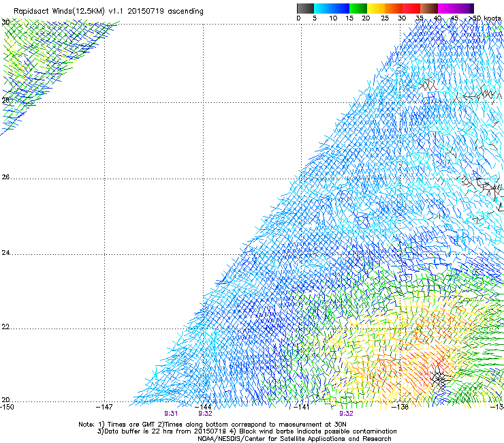Click the longitude axis label '-144'
This screenshot has width=504, height=443.
[x=203, y=407]
